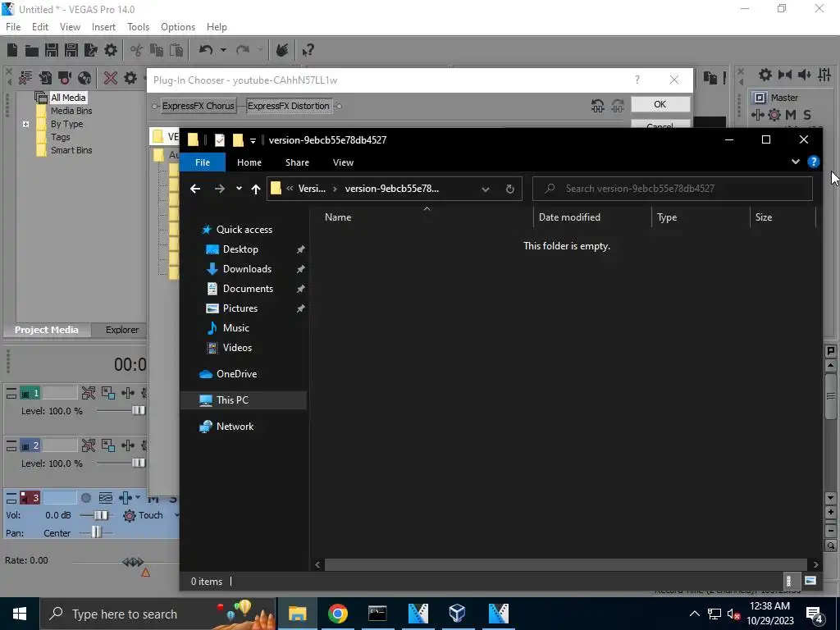Click move plug-in left chain icon

point(598,106)
